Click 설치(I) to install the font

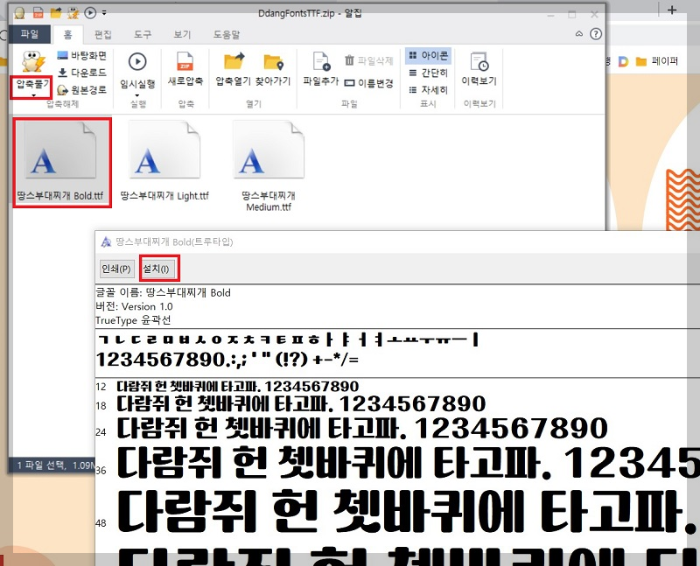(156, 269)
